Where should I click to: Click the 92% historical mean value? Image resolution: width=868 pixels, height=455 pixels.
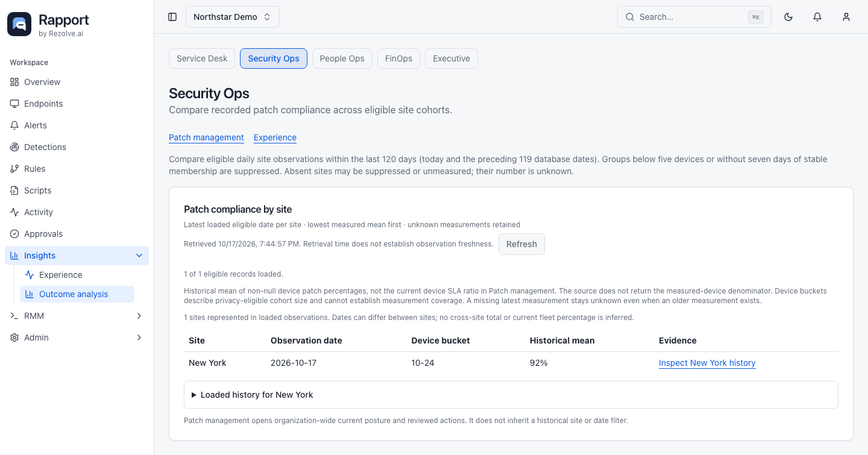point(539,363)
